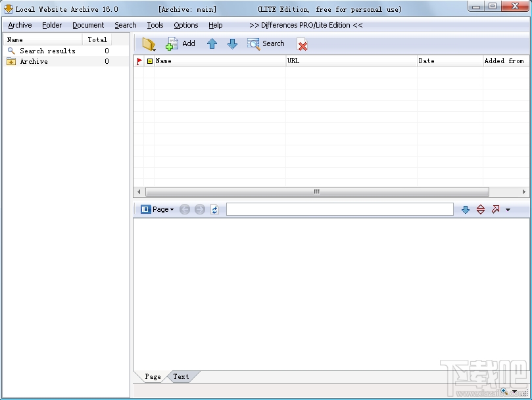Sort documents by Added from column
Image resolution: width=532 pixels, height=400 pixels.
click(506, 61)
